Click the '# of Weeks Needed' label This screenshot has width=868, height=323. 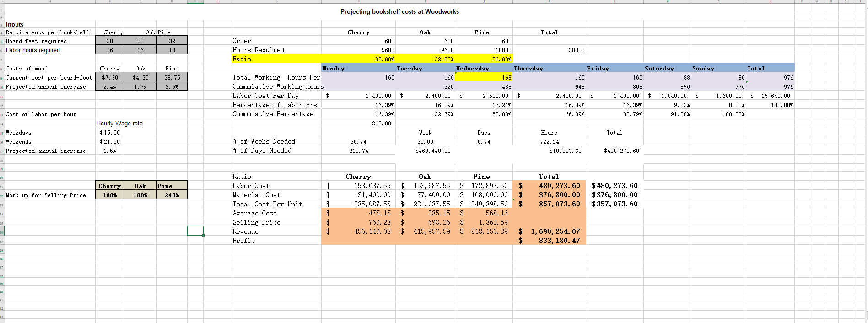click(x=264, y=141)
